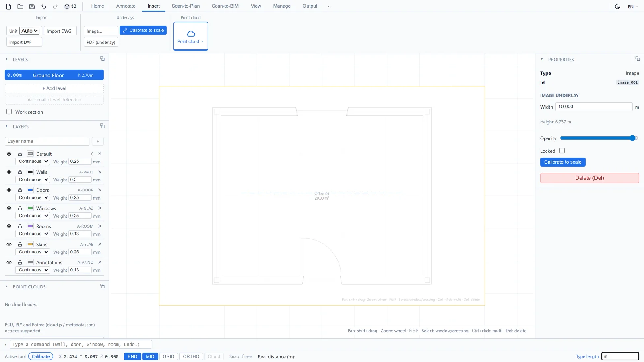Switch to the 3D view
The width and height of the screenshot is (644, 362).
pyautogui.click(x=70, y=6)
